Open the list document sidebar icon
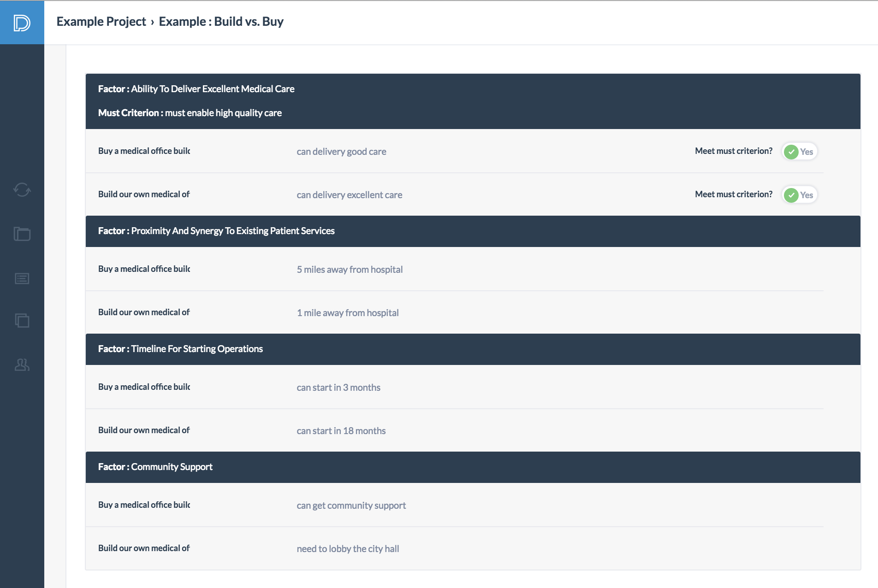This screenshot has height=588, width=878. (x=22, y=278)
